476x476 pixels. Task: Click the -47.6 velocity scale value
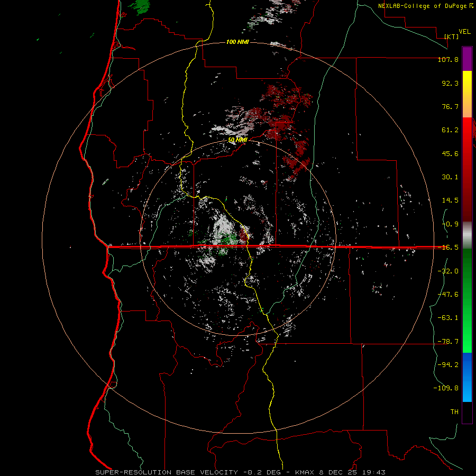coord(448,295)
